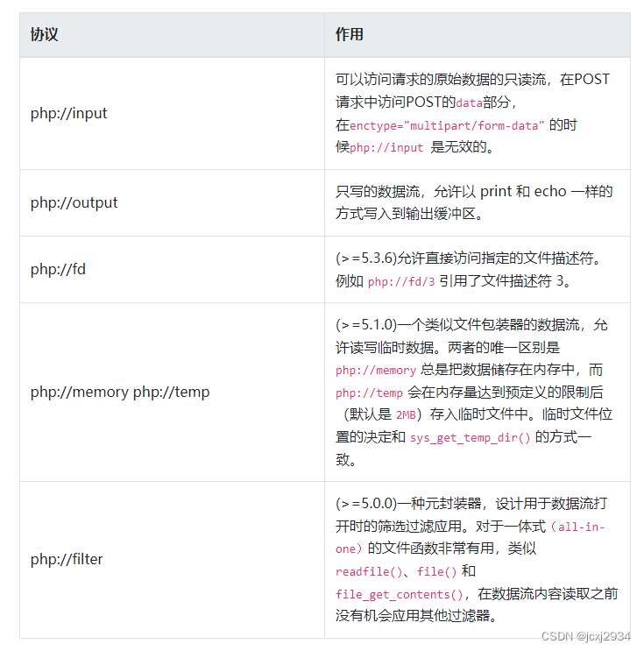This screenshot has width=644, height=651.
Task: Click the 作用 column header
Action: (477, 35)
